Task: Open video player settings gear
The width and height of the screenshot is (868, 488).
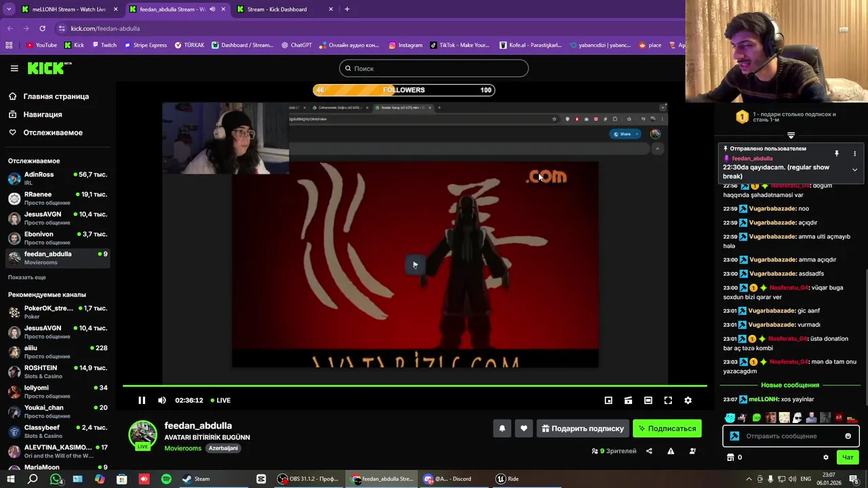Action: pyautogui.click(x=688, y=401)
